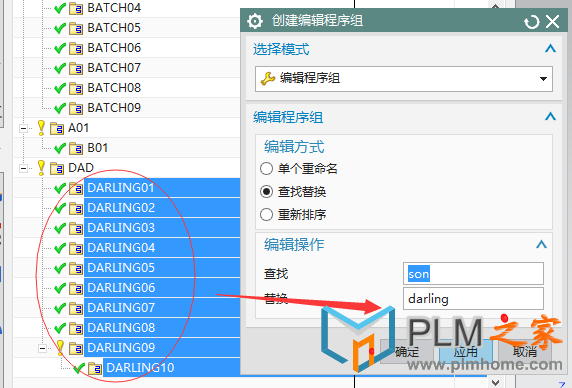Click the green checkmark next to DARLING06
This screenshot has width=572, height=388.
[60, 288]
